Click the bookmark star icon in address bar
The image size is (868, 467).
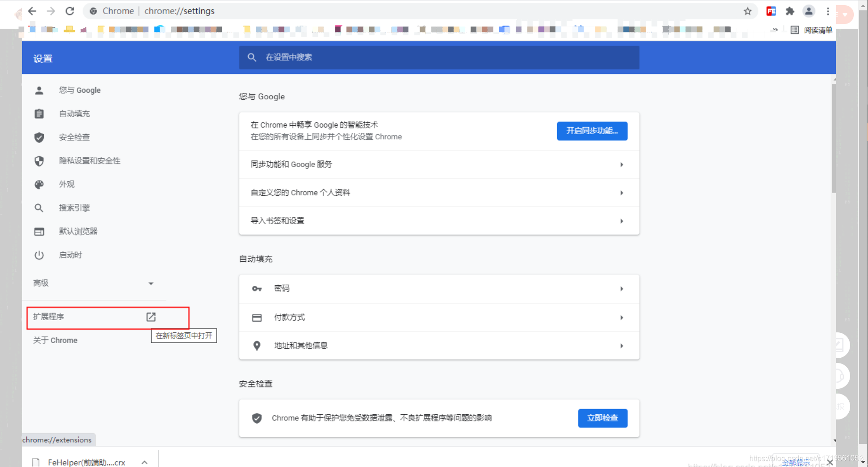(747, 11)
